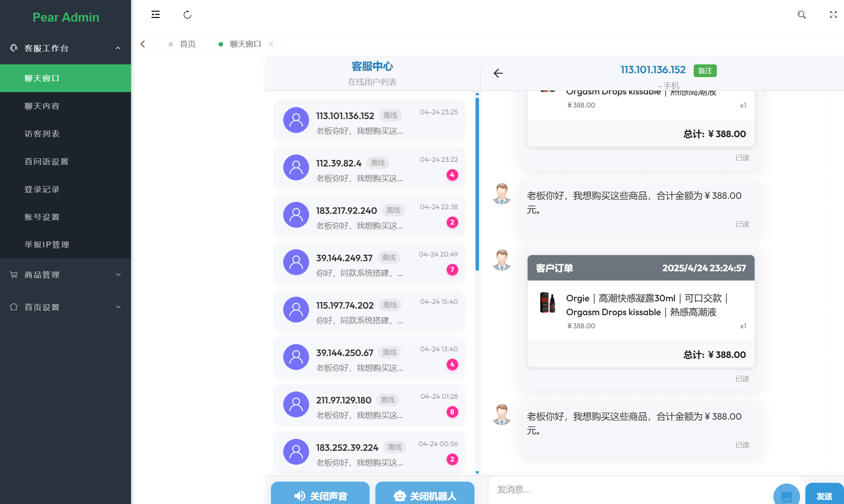The image size is (844, 504).
Task: Collapse the sidebar with the menu icon
Action: point(155,15)
